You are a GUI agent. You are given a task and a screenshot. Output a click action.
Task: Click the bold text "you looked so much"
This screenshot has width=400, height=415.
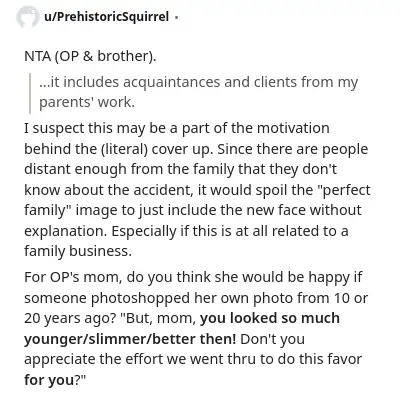(270, 318)
